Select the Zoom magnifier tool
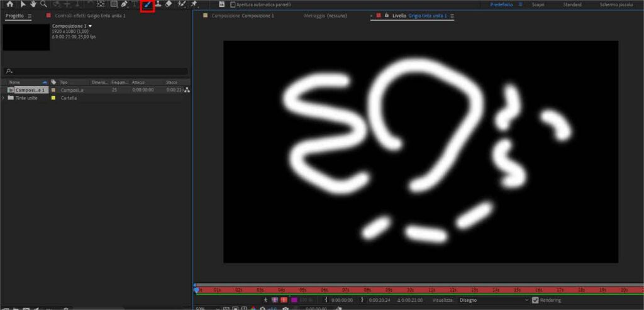Screen dimensions: 644x310 click(43, 4)
